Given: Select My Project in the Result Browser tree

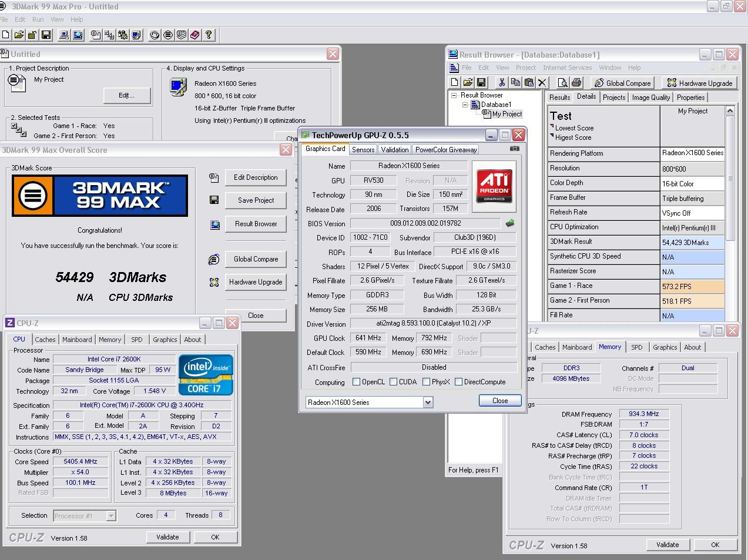Looking at the screenshot, I should [x=507, y=114].
